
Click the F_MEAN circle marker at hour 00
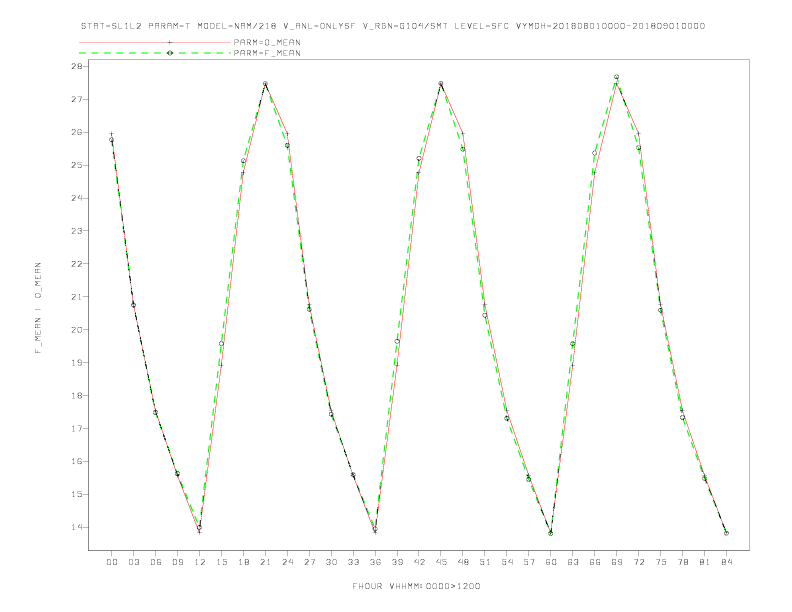click(112, 140)
